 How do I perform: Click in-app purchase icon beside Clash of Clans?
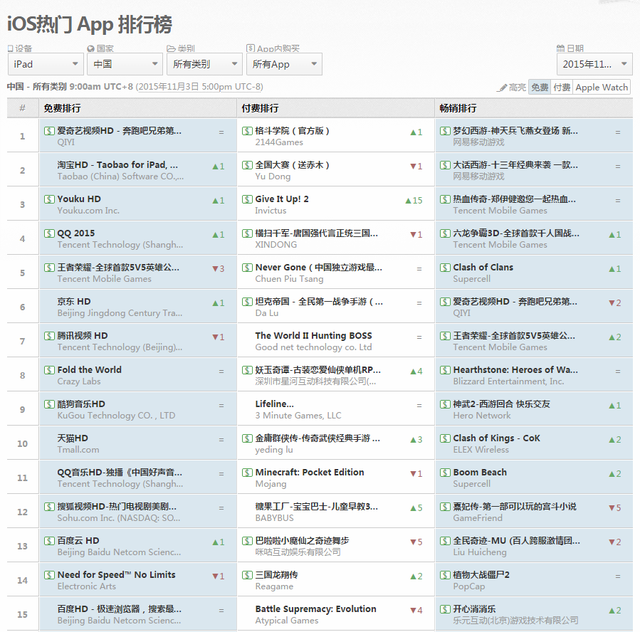445,267
